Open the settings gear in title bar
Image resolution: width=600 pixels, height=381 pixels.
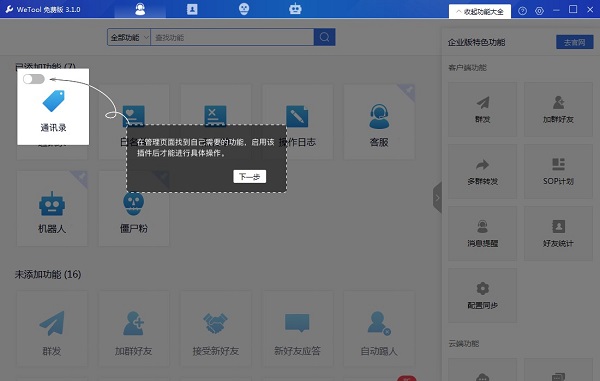540,11
